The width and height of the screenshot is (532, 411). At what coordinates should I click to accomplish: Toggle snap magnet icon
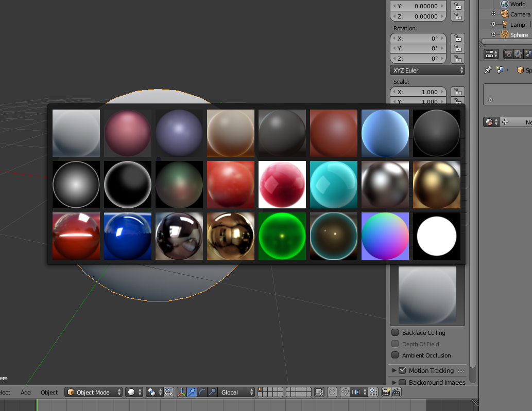pos(345,392)
